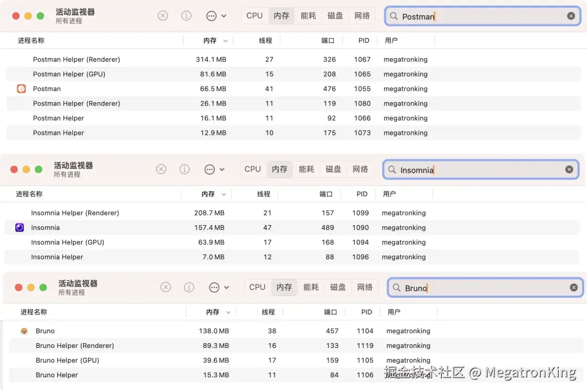Click the Postman search input field

(483, 16)
